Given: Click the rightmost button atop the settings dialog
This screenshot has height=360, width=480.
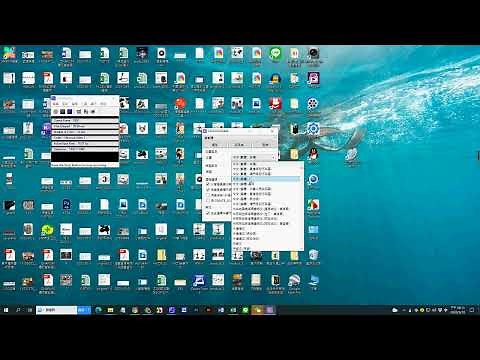Looking at the screenshot, I should [265, 145].
